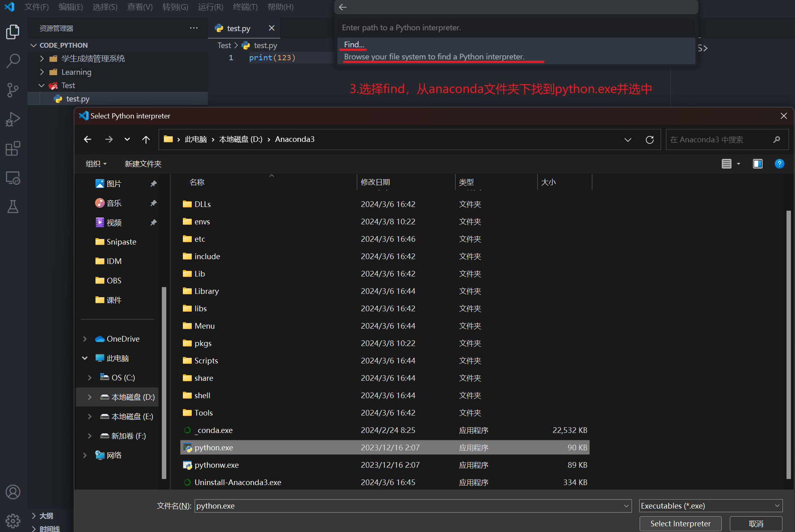The width and height of the screenshot is (795, 532).
Task: Select the _conda.exe file
Action: point(385,430)
